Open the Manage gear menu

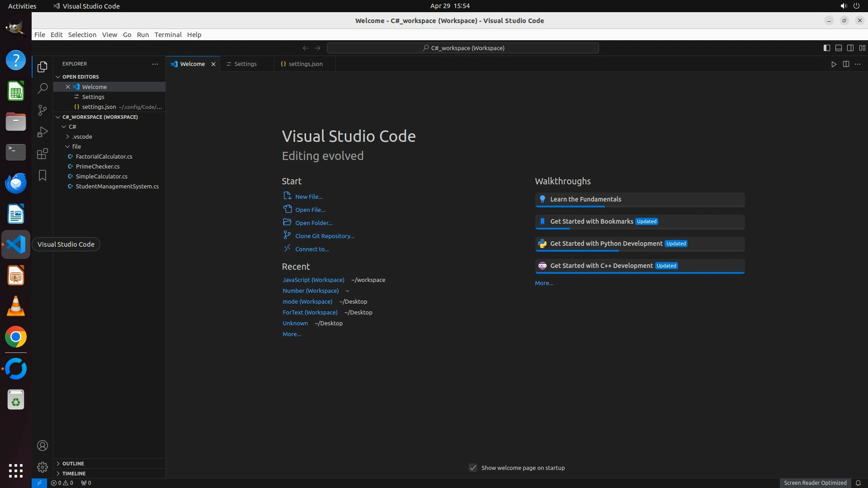click(x=42, y=467)
